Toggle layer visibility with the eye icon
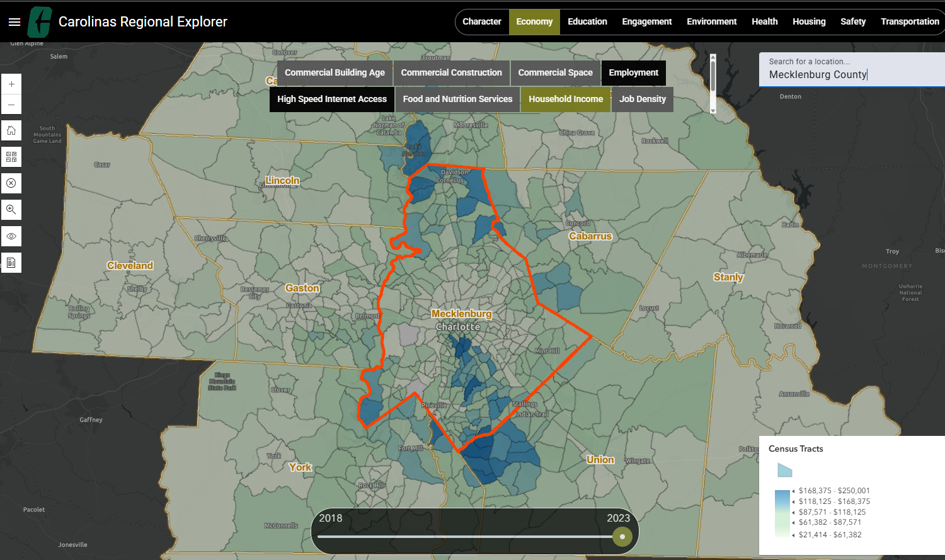 point(11,236)
